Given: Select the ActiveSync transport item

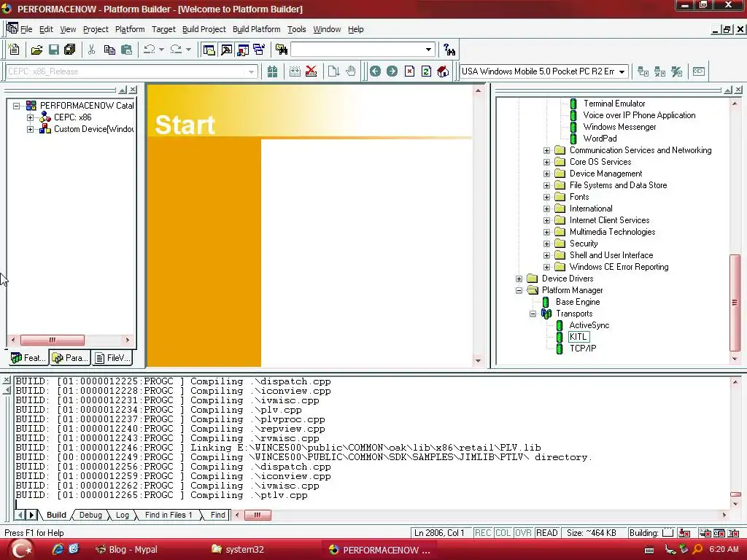Looking at the screenshot, I should (589, 325).
